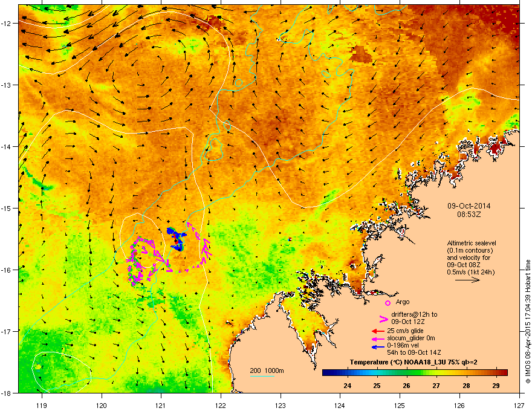Click latitude axis label -12

6,24
